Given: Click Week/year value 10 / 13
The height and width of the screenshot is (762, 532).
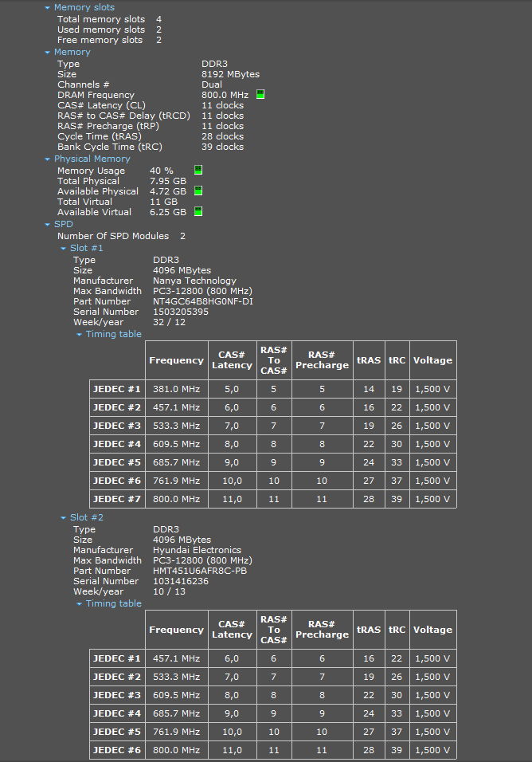Looking at the screenshot, I should 169,591.
